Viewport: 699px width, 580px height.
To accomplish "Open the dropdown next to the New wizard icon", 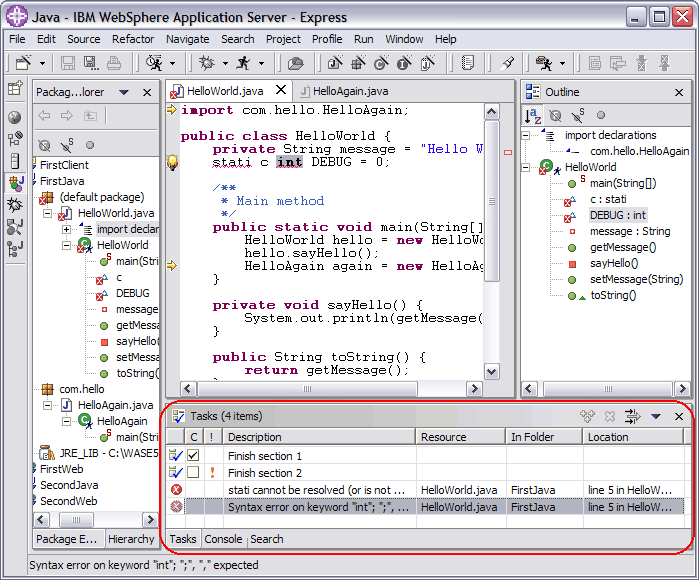I will click(x=42, y=63).
